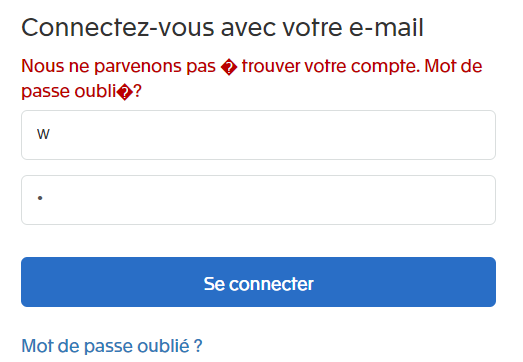Select the "Se connecter" label text
The height and width of the screenshot is (362, 523).
pyautogui.click(x=258, y=284)
